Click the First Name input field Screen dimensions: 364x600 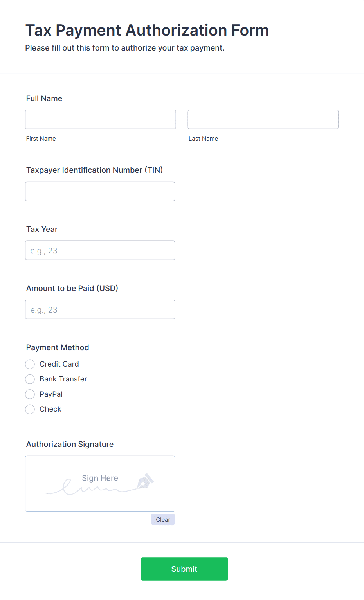click(x=100, y=119)
